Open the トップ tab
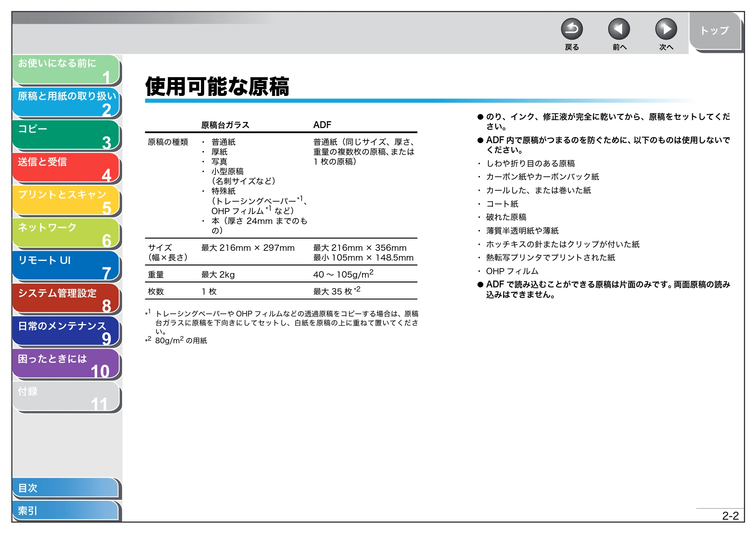 (x=715, y=31)
